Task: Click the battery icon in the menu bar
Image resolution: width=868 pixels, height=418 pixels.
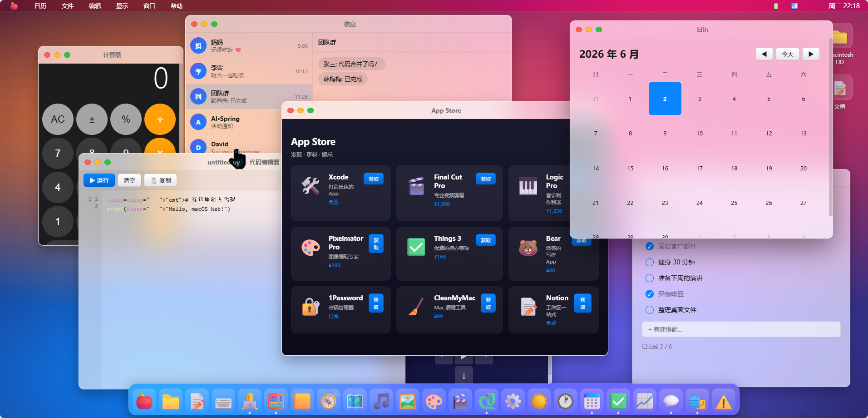Action: pos(776,6)
